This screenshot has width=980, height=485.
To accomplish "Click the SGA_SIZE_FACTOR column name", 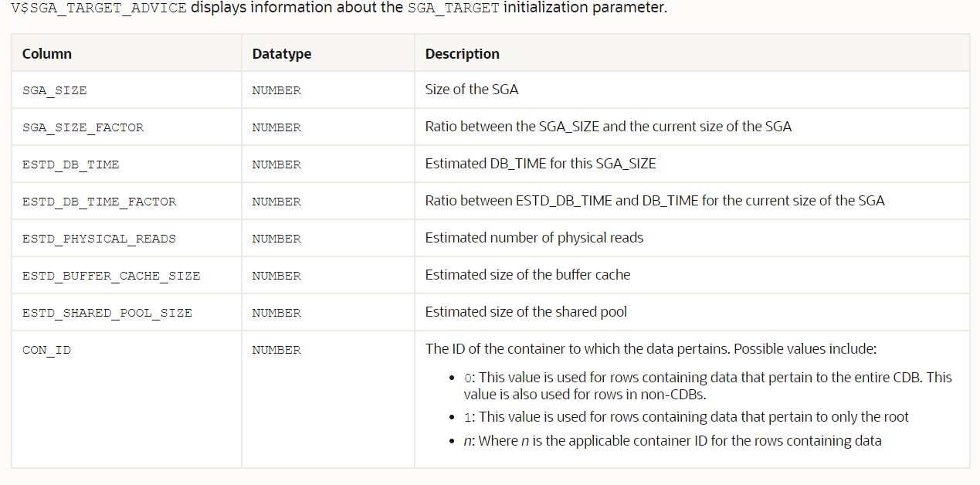I will pyautogui.click(x=83, y=127).
